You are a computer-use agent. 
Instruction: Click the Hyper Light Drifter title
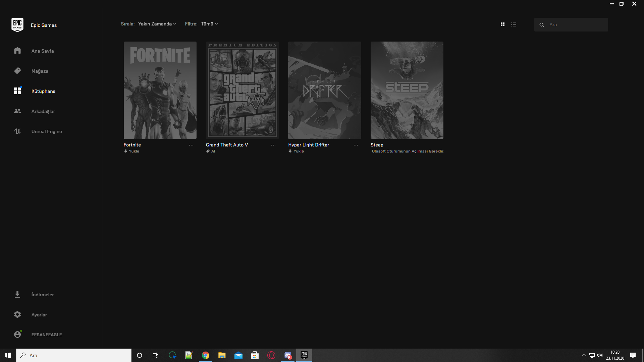[x=309, y=145]
